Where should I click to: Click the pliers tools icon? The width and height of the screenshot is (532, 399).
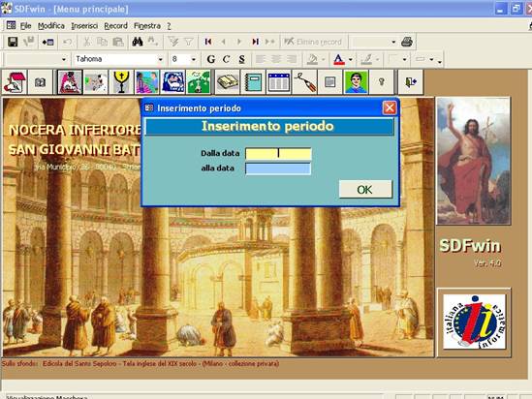[304, 82]
